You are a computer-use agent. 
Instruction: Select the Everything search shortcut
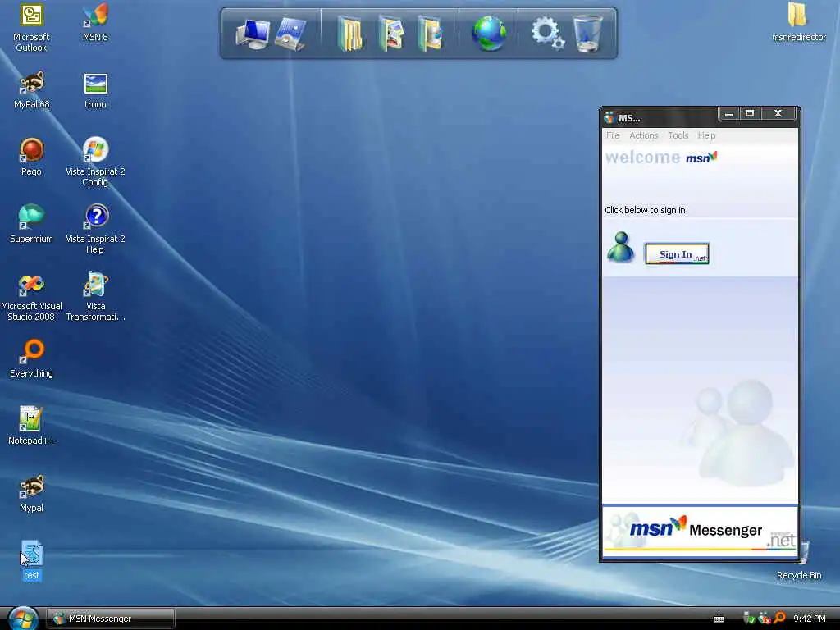tap(31, 359)
